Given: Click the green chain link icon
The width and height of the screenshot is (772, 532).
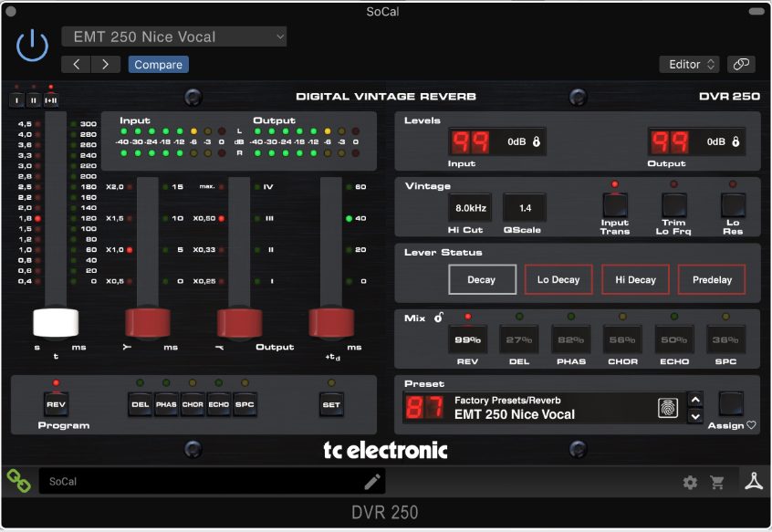Looking at the screenshot, I should click(19, 481).
